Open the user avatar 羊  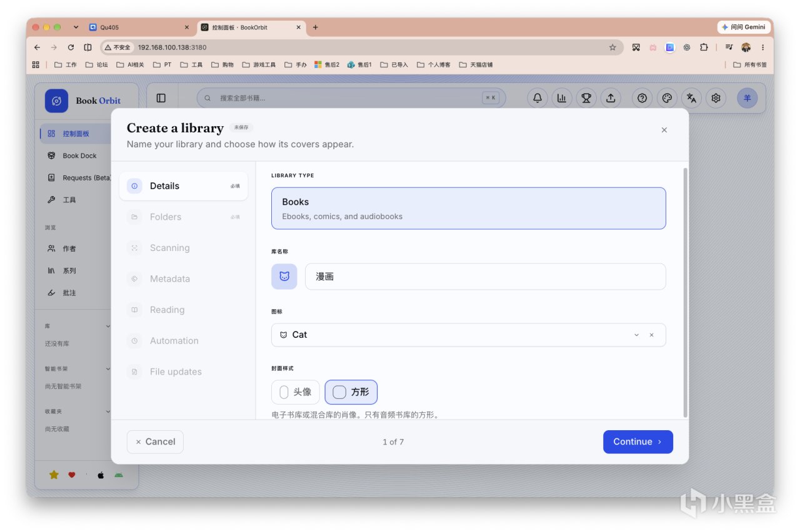point(747,98)
